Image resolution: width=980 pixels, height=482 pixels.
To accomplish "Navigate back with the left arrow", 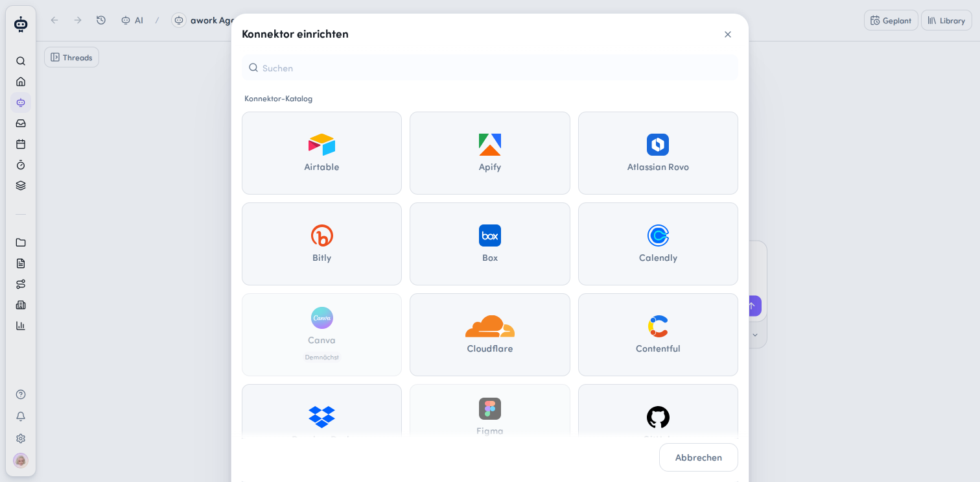I will (54, 20).
